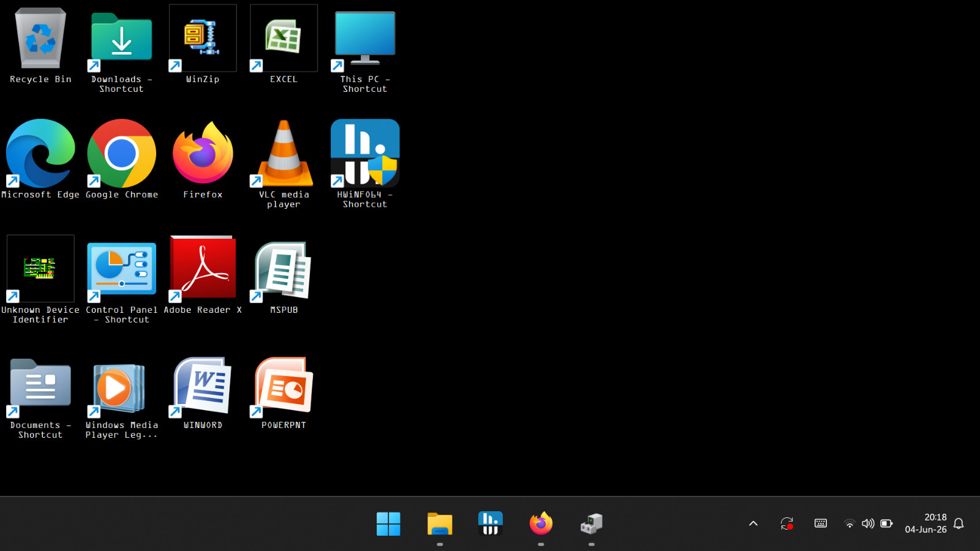Screen dimensions: 980x551
Task: Open the clock and date flyout
Action: 926,523
